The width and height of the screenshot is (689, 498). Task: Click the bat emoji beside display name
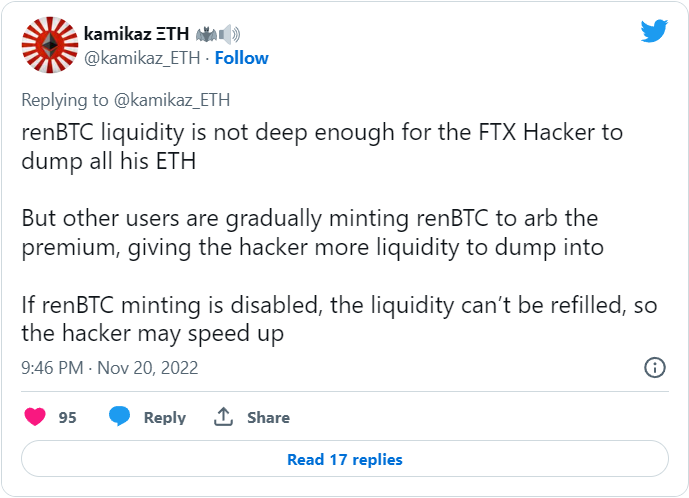coord(206,34)
